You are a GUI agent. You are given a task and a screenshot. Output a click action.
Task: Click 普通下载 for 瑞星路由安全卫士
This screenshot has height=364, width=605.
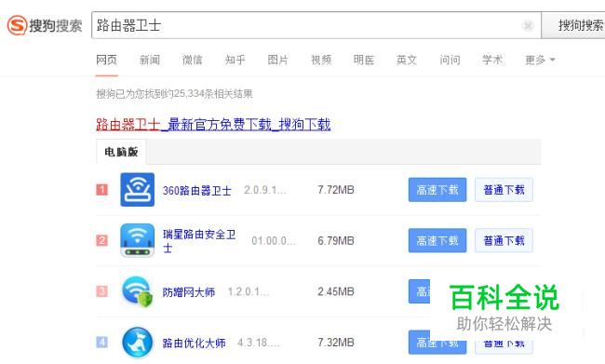(504, 240)
